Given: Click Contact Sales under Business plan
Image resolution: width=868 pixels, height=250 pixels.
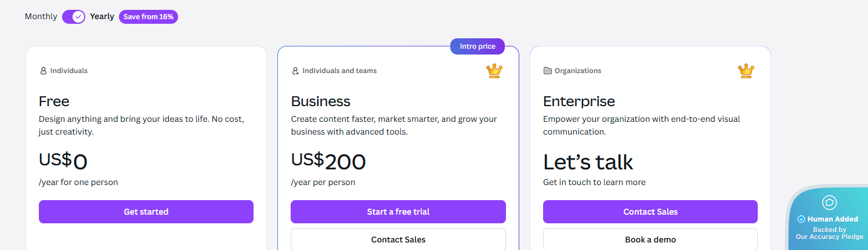Looking at the screenshot, I should click(398, 239).
